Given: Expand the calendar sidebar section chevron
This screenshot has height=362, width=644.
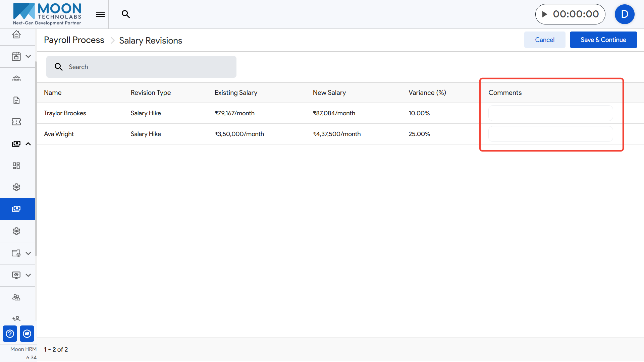Looking at the screenshot, I should 28,57.
